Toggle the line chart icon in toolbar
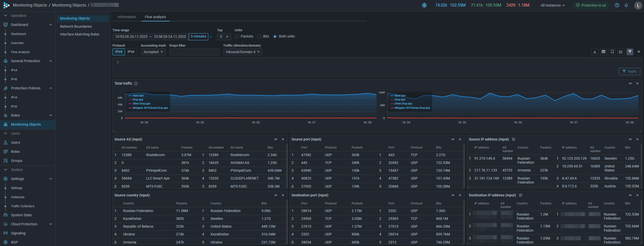Viewport: 644px width, 246px height. tap(621, 52)
